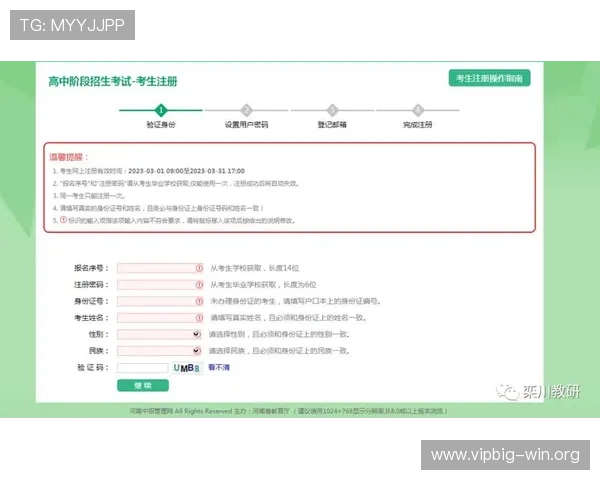The height and width of the screenshot is (480, 600).
Task: Focus the 身份证号 input field
Action: click(x=160, y=301)
